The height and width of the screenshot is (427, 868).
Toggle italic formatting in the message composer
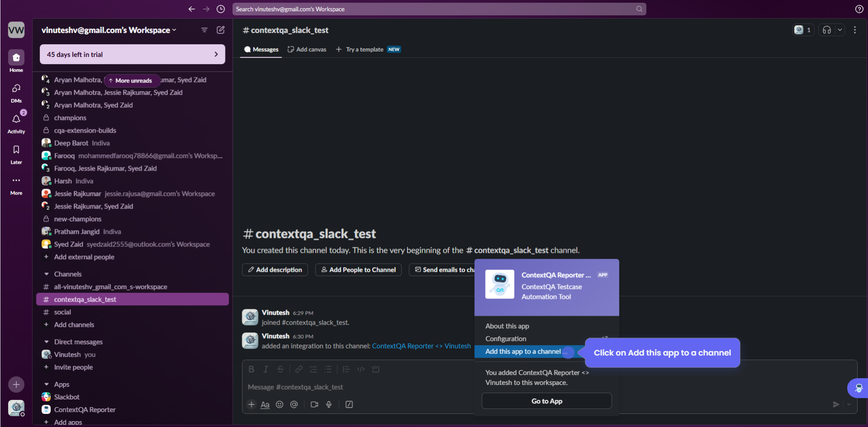click(266, 369)
